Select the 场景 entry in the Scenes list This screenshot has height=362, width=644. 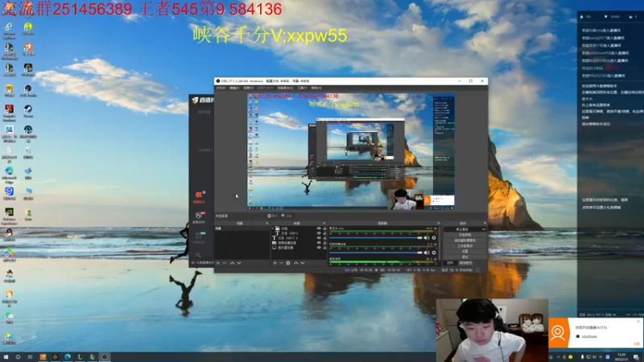(242, 228)
